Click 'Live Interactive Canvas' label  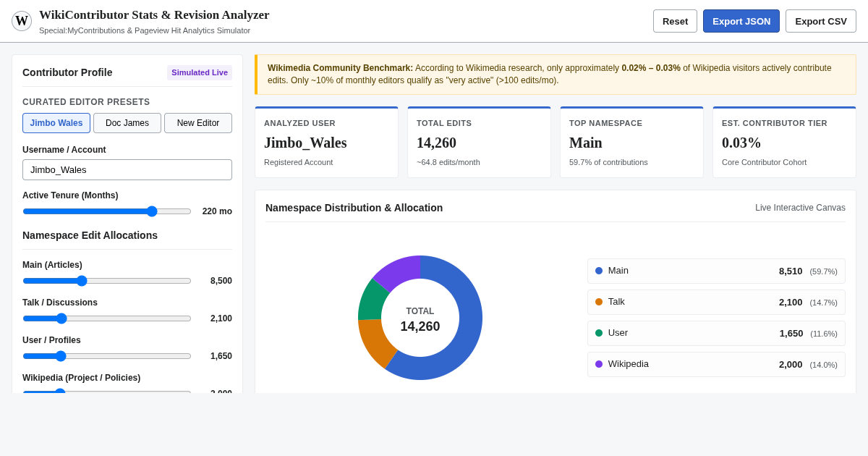pos(800,208)
